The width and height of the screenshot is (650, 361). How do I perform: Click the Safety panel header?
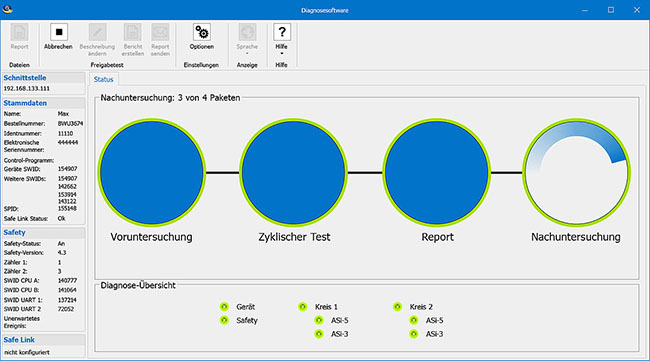point(44,233)
